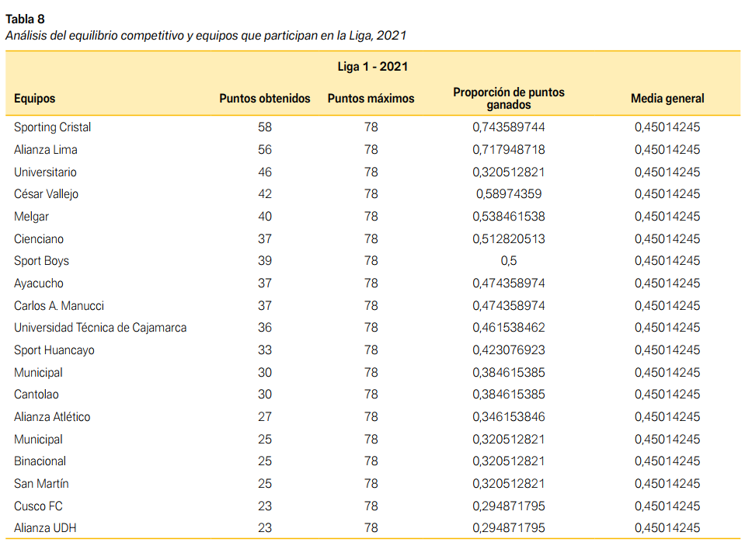
Task: Click the Alianza UDH team name
Action: click(x=45, y=528)
